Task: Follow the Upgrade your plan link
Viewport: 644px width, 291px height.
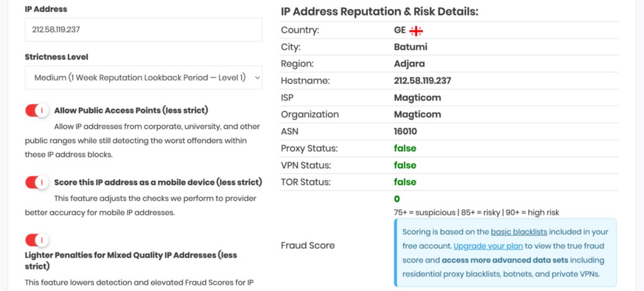Action: 488,246
